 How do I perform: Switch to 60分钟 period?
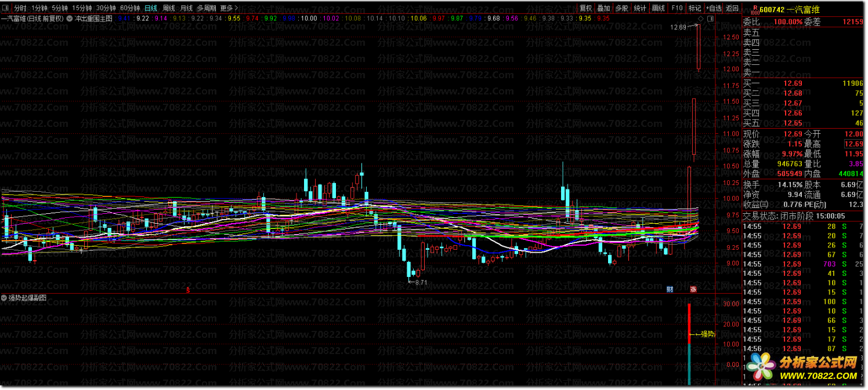[x=130, y=8]
